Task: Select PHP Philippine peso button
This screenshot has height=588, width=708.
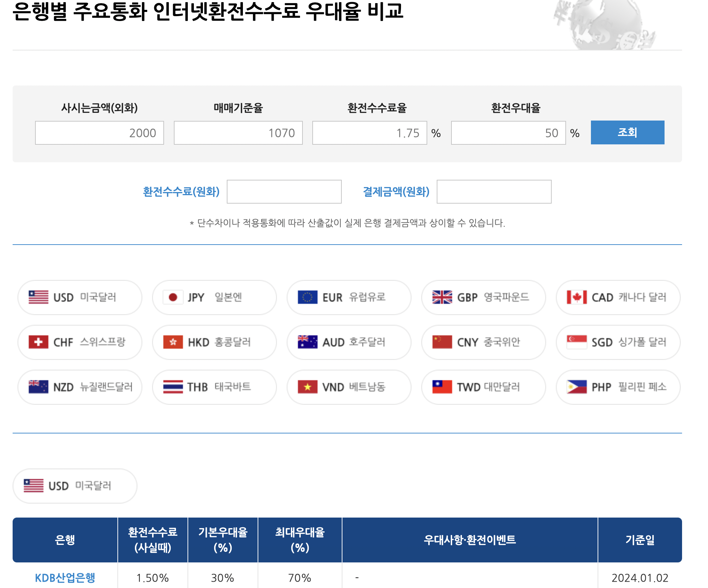Action: click(x=618, y=387)
